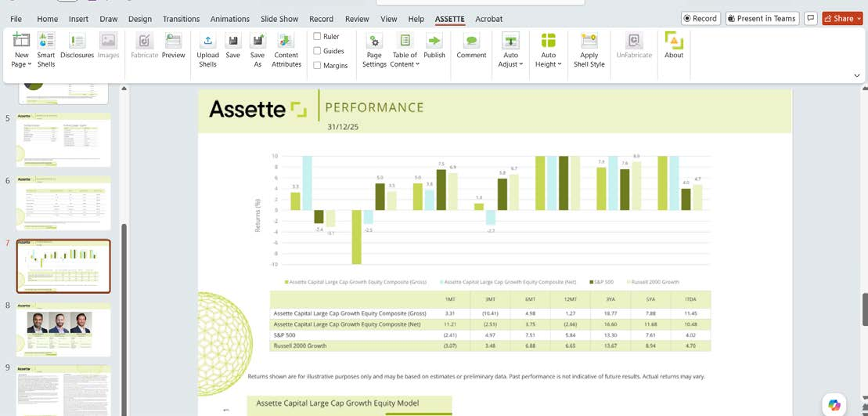Select the ASSETTE tab
The width and height of the screenshot is (868, 416).
tap(449, 19)
